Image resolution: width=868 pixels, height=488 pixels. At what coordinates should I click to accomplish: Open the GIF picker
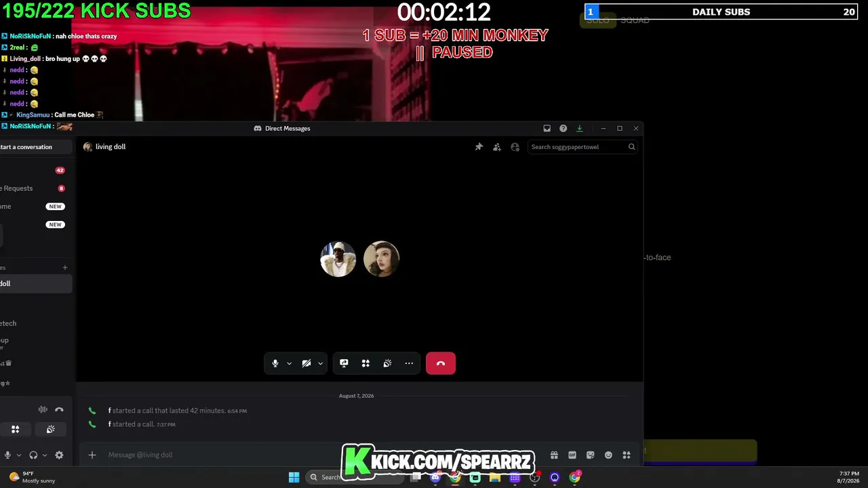click(x=572, y=455)
